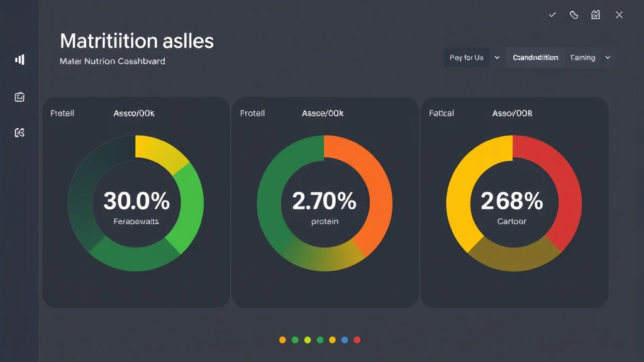This screenshot has height=362, width=644.
Task: Click the checkmark icon in the top bar
Action: tap(552, 14)
